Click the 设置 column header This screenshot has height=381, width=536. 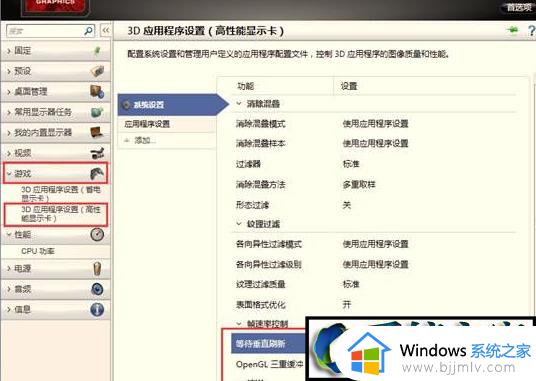click(x=349, y=86)
